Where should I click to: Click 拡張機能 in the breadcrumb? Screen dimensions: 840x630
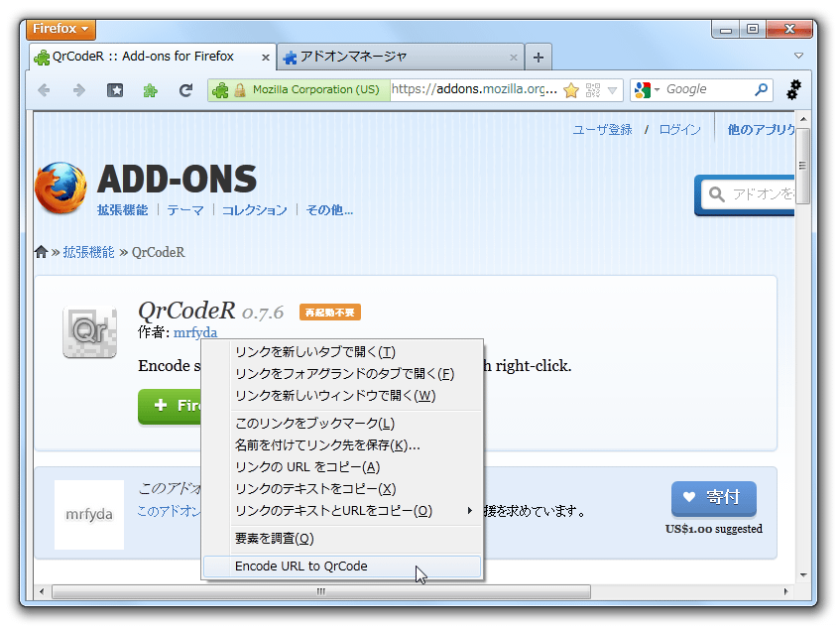coord(89,252)
